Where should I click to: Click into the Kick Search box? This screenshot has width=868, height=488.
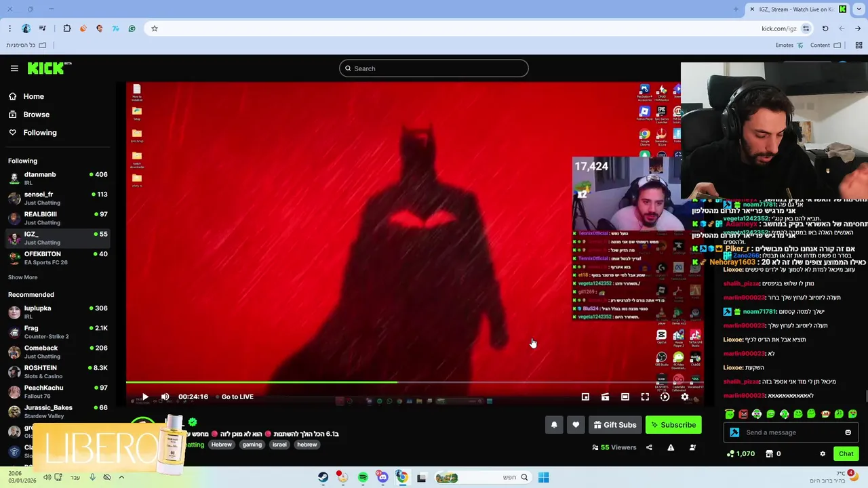pyautogui.click(x=434, y=68)
